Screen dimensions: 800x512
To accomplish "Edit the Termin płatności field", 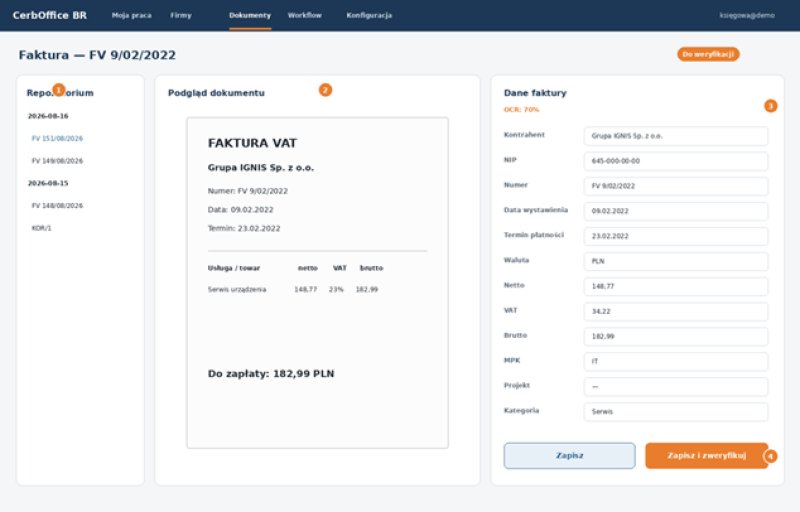I will tap(676, 236).
